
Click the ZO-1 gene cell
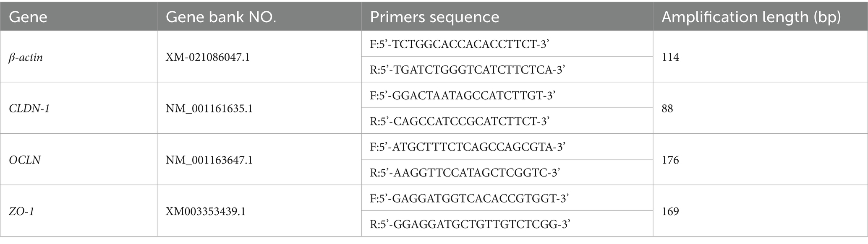click(21, 211)
